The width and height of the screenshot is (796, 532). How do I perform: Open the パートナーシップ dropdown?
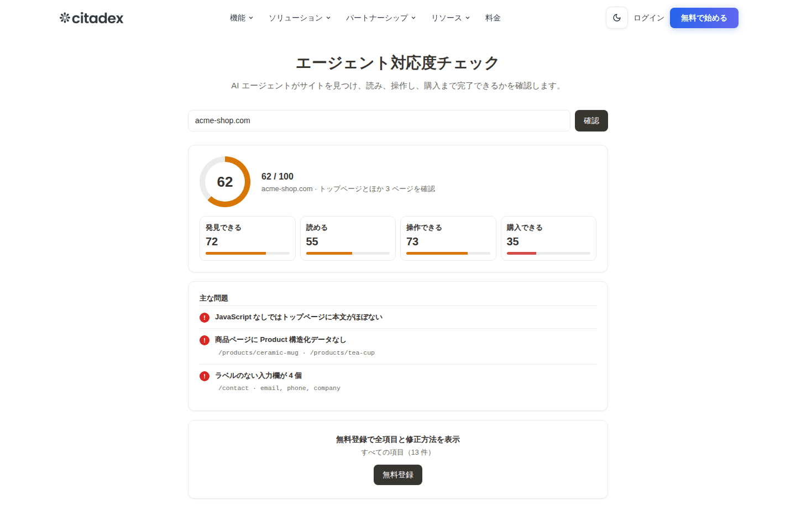381,18
